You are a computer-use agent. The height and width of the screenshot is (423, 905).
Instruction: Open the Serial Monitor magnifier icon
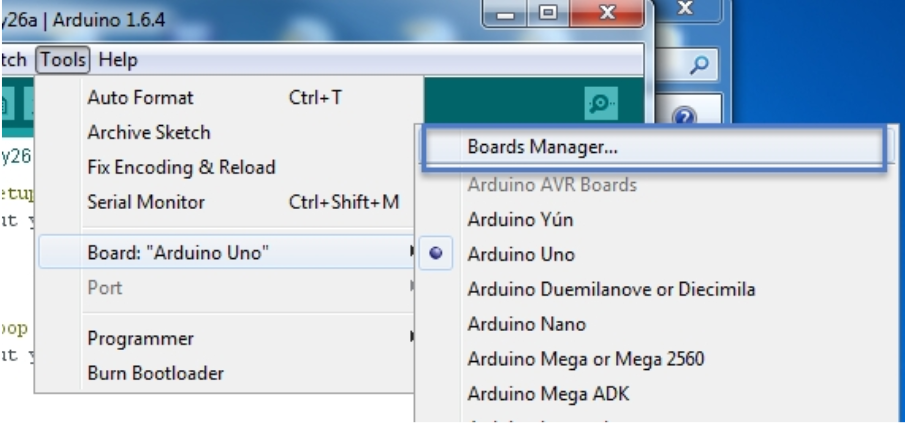coord(601,103)
